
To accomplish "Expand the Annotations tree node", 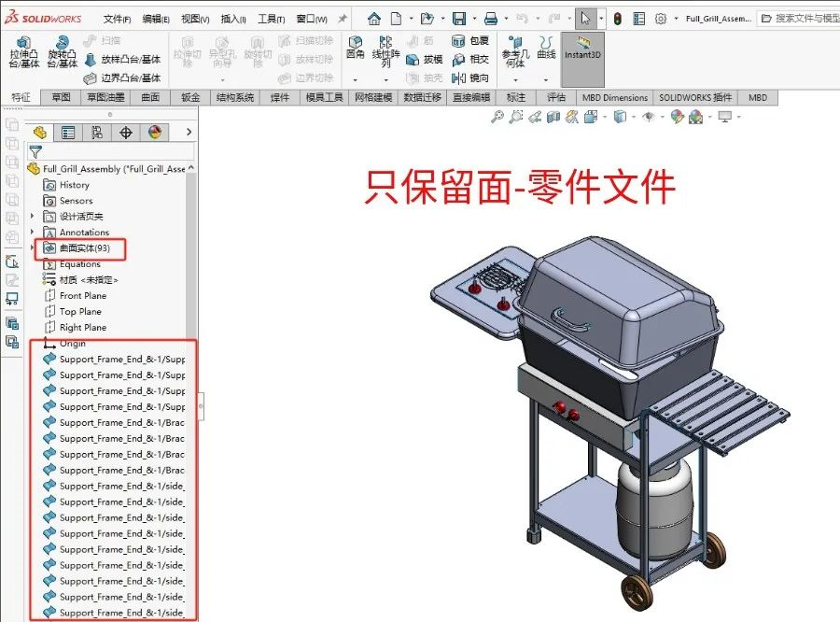I will (x=33, y=233).
